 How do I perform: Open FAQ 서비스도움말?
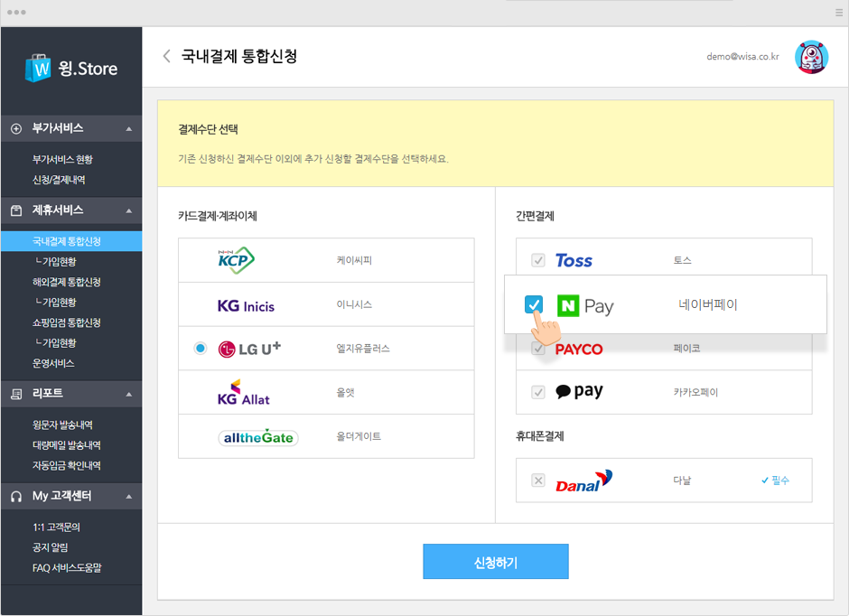click(67, 568)
